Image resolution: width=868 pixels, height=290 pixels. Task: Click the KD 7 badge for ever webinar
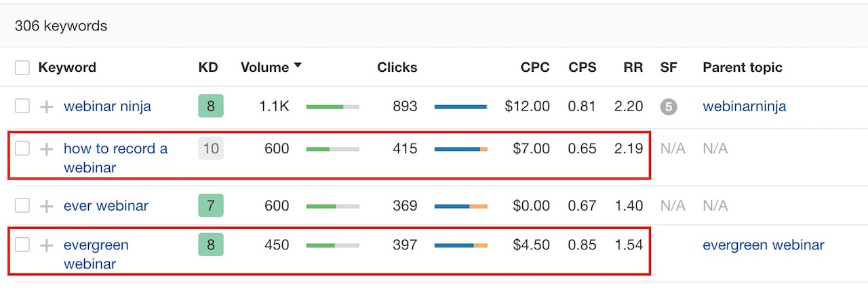[x=211, y=205]
